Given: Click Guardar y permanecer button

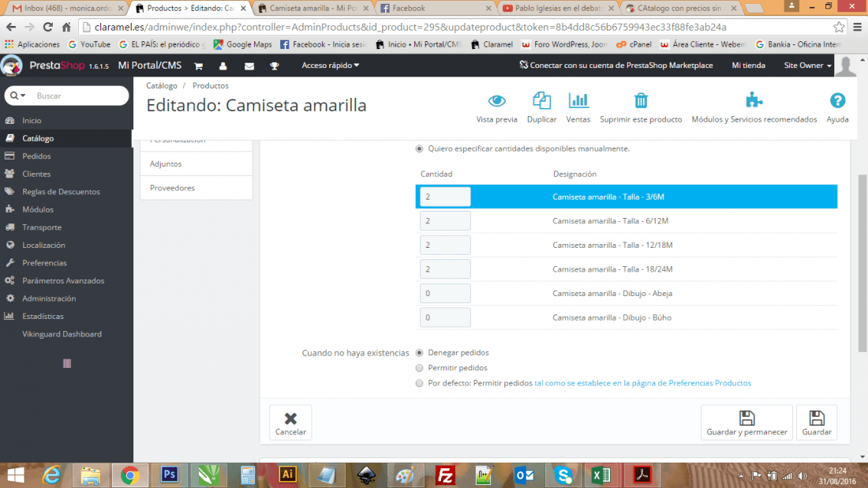Looking at the screenshot, I should [746, 422].
